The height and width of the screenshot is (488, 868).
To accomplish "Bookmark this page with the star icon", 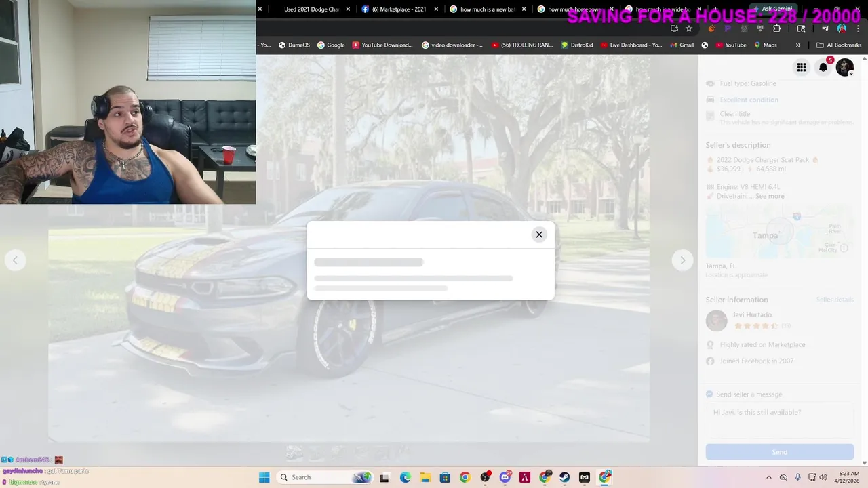I will pyautogui.click(x=689, y=28).
